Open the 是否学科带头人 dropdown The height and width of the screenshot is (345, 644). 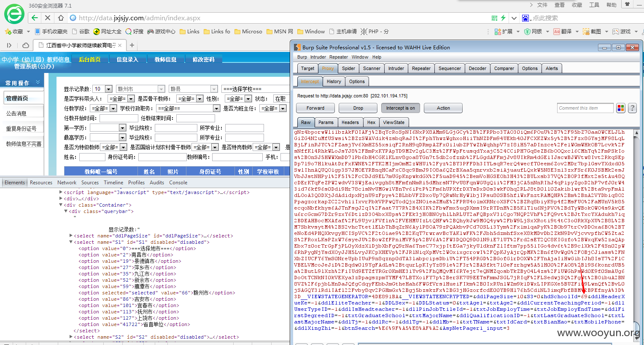tap(131, 99)
